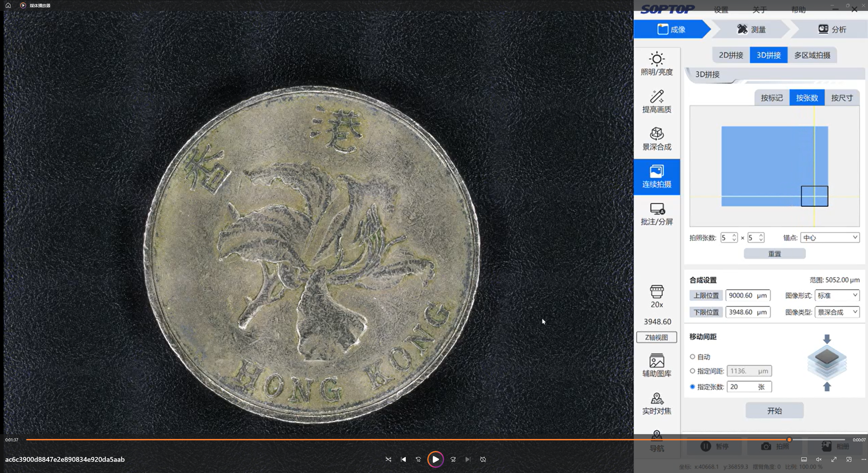Image resolution: width=868 pixels, height=473 pixels.
Task: Open the 照明/亮度 lighting panel
Action: 657,64
